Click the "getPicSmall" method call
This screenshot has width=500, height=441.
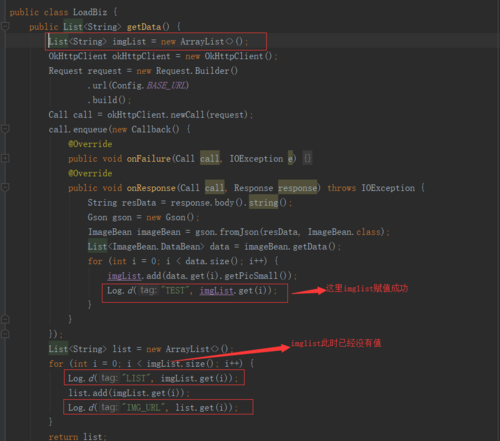click(251, 276)
